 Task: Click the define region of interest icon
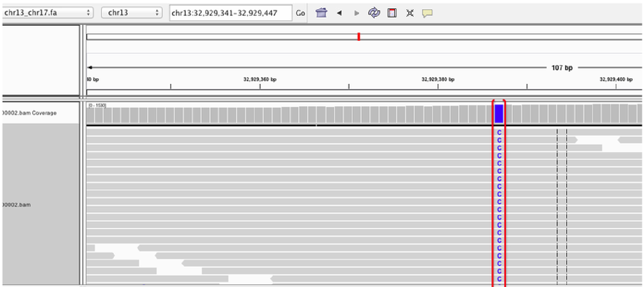[392, 13]
